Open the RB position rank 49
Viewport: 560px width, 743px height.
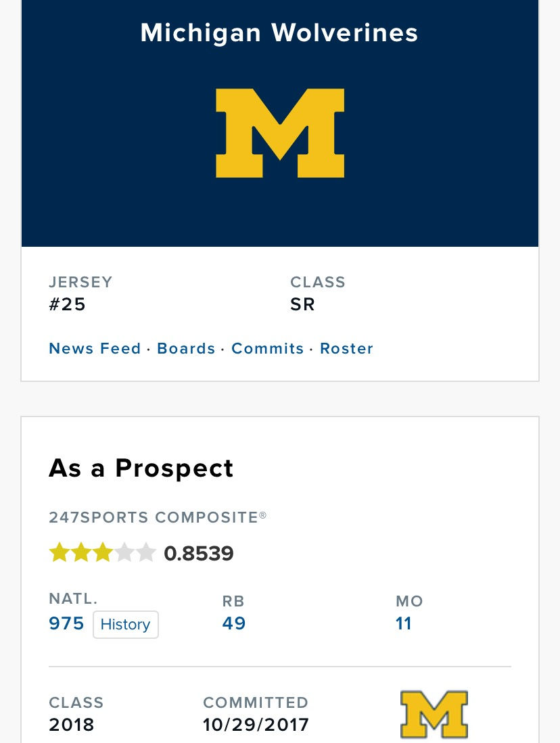coord(234,623)
